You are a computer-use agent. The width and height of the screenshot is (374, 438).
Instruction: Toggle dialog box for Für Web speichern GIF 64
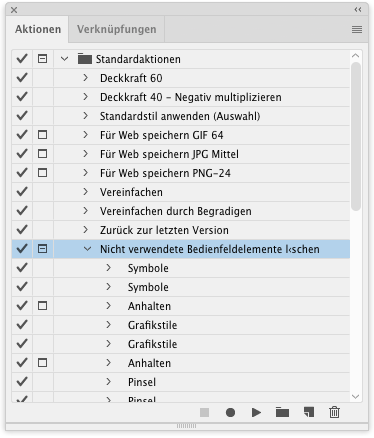pos(42,135)
